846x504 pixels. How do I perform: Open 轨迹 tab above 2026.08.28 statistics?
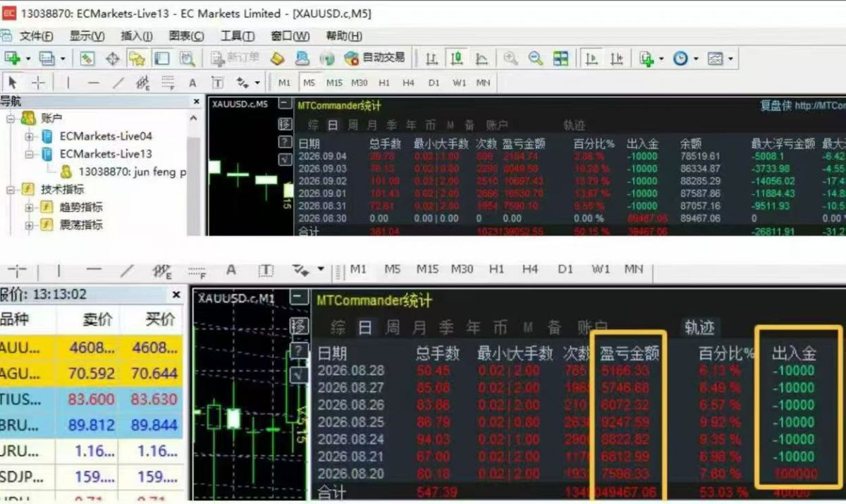tap(699, 327)
